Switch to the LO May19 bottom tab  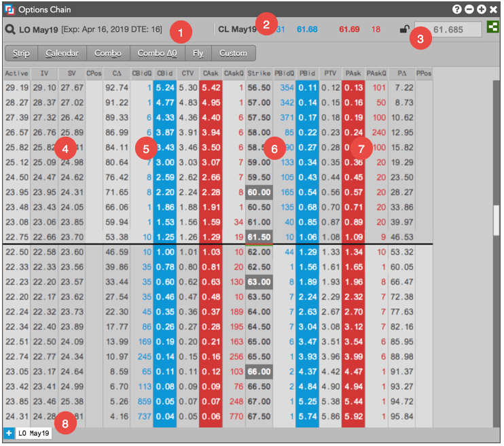pyautogui.click(x=33, y=433)
